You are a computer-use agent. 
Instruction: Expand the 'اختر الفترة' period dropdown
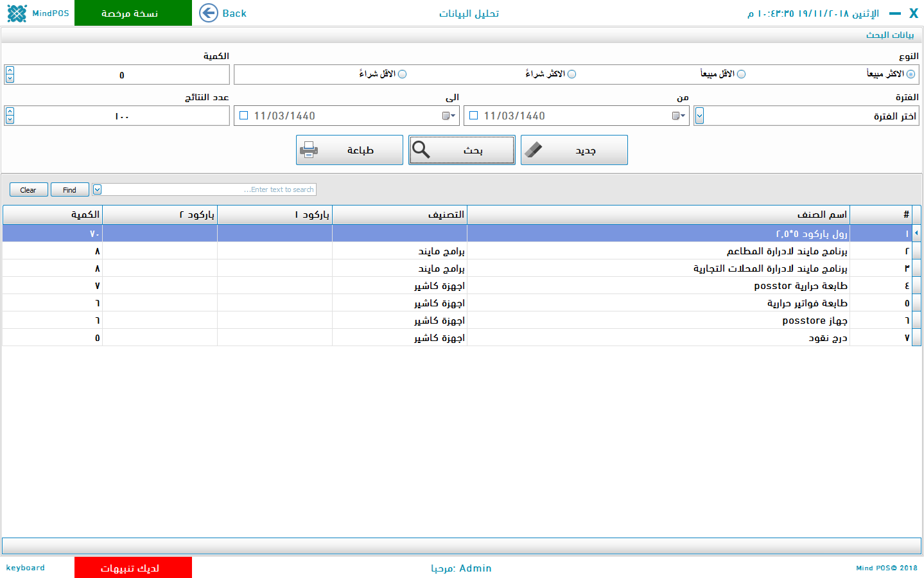(699, 116)
